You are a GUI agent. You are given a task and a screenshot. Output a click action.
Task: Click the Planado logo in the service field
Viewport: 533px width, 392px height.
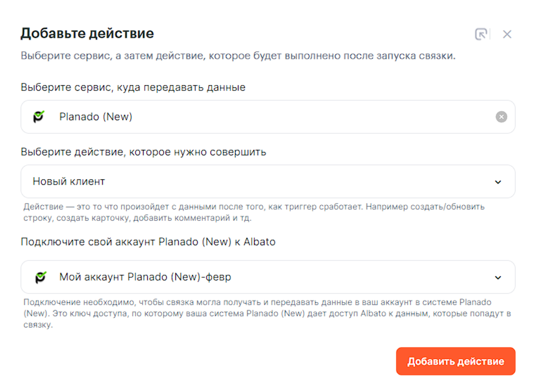click(39, 117)
